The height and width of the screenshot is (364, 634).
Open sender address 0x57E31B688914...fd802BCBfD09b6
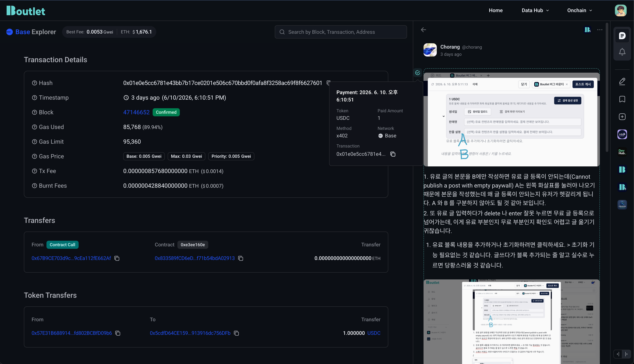pyautogui.click(x=72, y=333)
